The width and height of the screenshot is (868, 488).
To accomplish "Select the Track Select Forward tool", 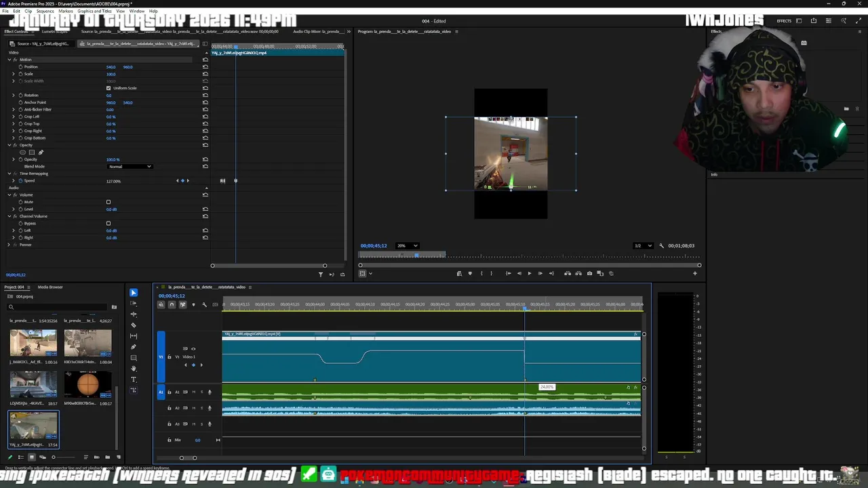I will click(133, 304).
